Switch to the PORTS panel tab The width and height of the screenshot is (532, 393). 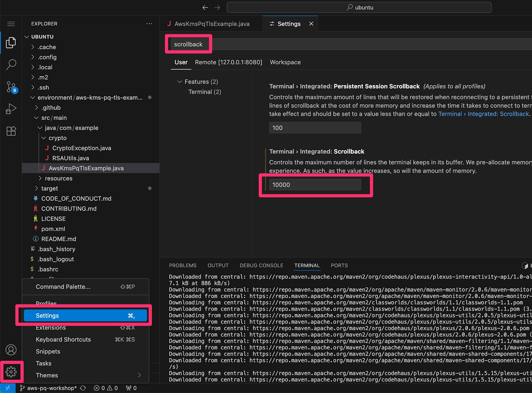tap(339, 265)
